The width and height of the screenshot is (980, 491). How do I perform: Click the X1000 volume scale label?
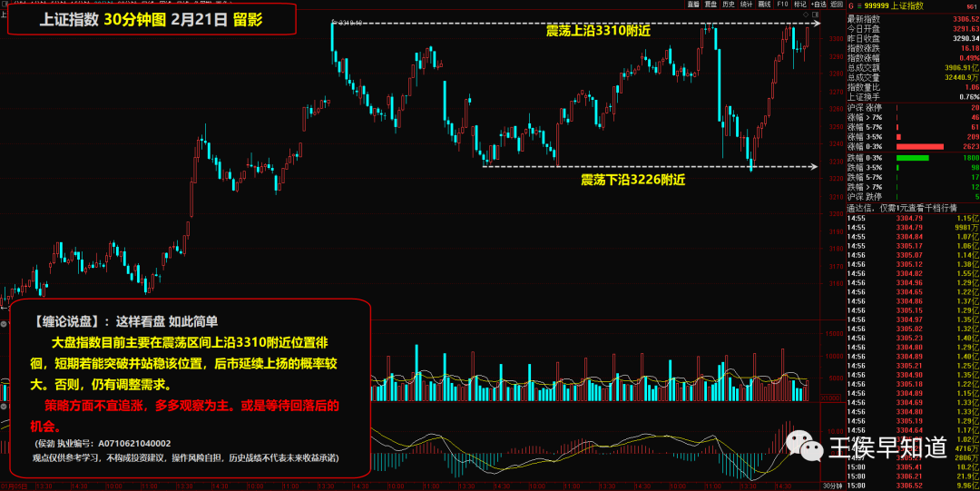831,398
